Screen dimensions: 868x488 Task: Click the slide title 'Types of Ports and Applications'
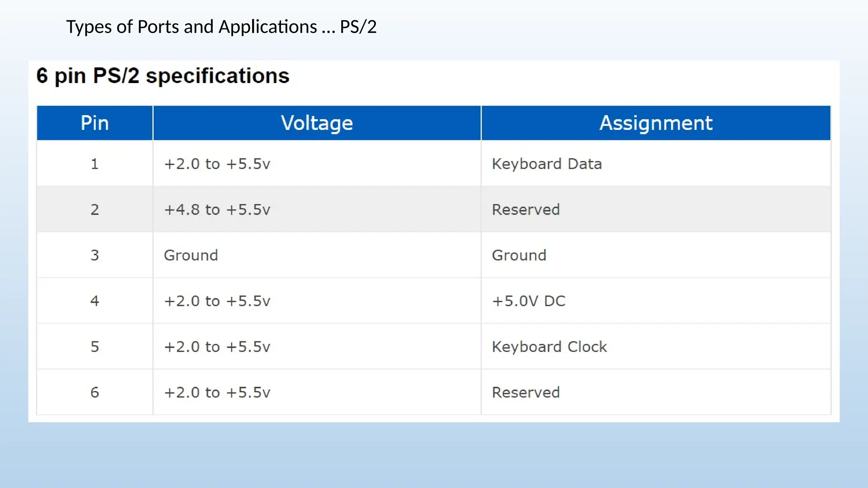221,27
